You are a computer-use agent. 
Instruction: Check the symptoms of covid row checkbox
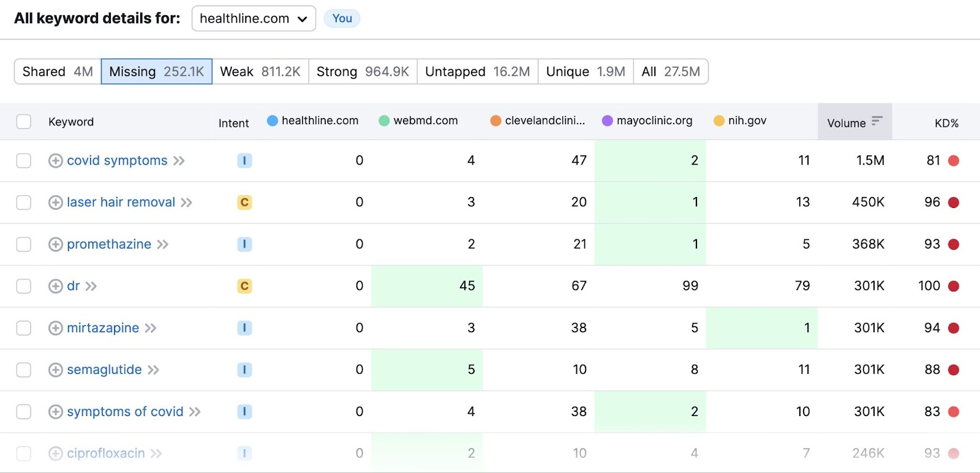pyautogui.click(x=24, y=412)
